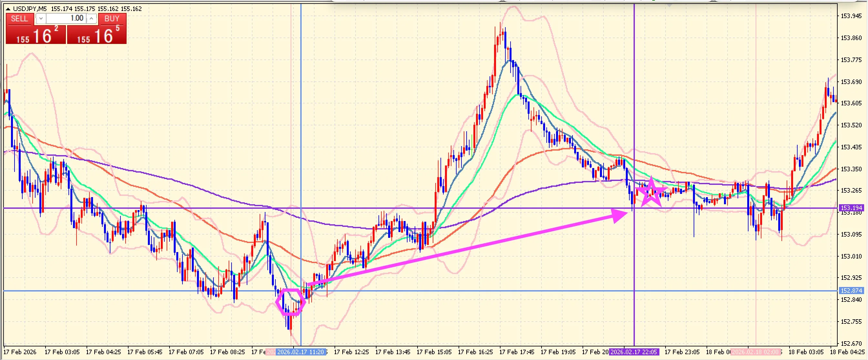
Task: Click the BUY button
Action: [112, 19]
